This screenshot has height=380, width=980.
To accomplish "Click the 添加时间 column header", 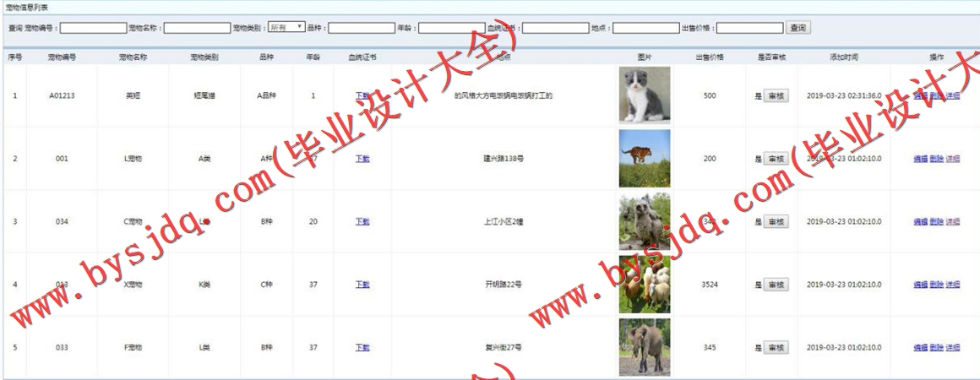I will (844, 57).
